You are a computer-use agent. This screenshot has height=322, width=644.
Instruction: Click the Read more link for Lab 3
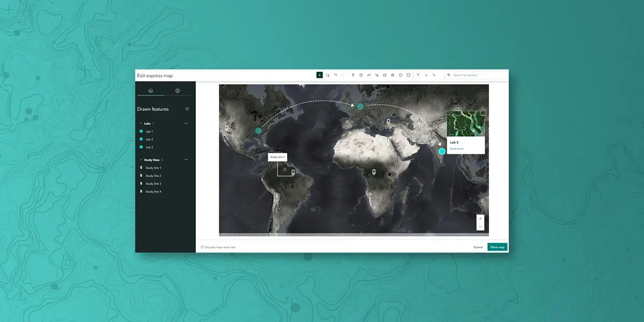(457, 148)
